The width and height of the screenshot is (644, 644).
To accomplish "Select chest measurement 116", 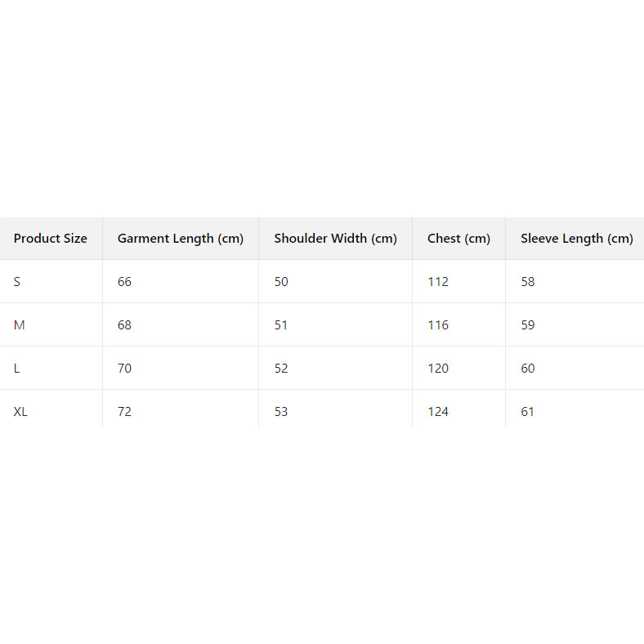I will [x=438, y=325].
